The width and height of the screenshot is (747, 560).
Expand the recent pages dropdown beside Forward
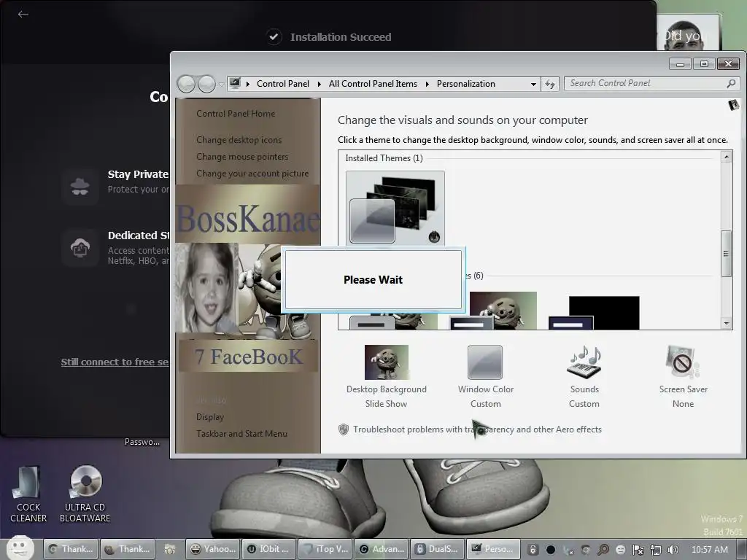(x=221, y=85)
